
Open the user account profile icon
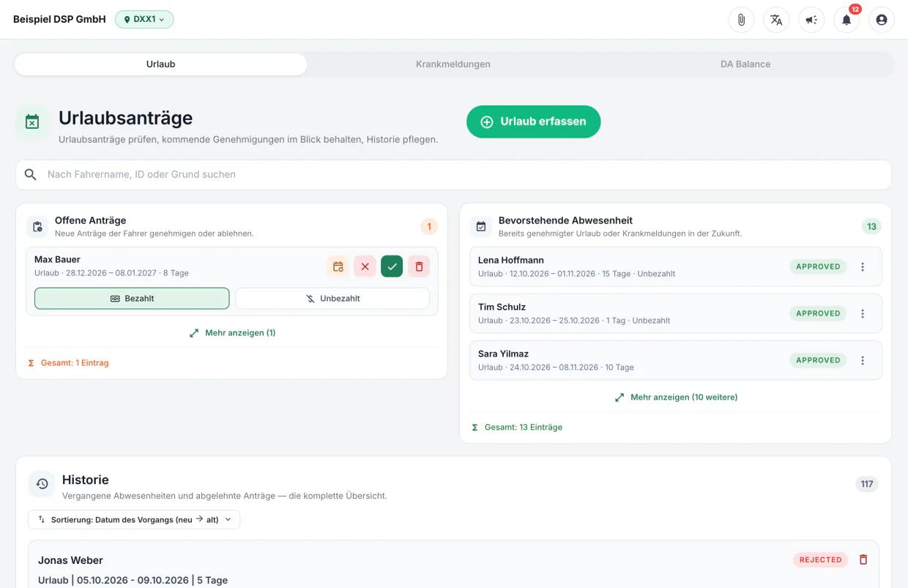tap(882, 20)
